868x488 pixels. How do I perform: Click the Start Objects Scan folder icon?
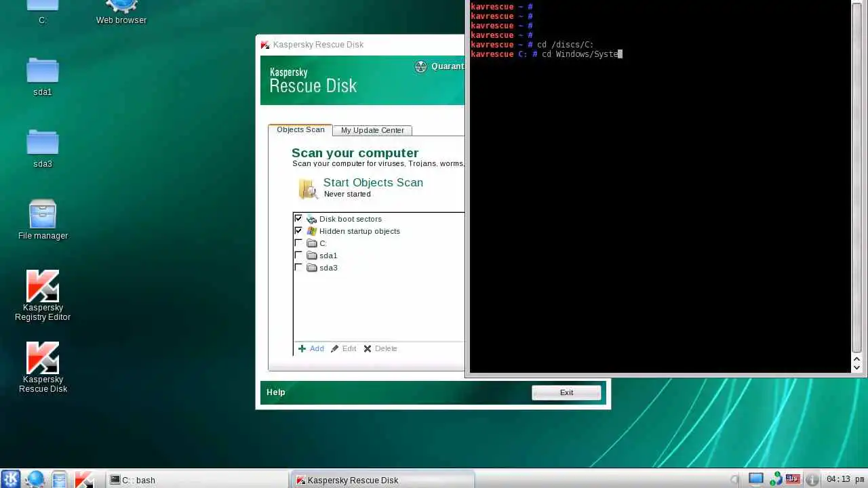click(x=308, y=188)
